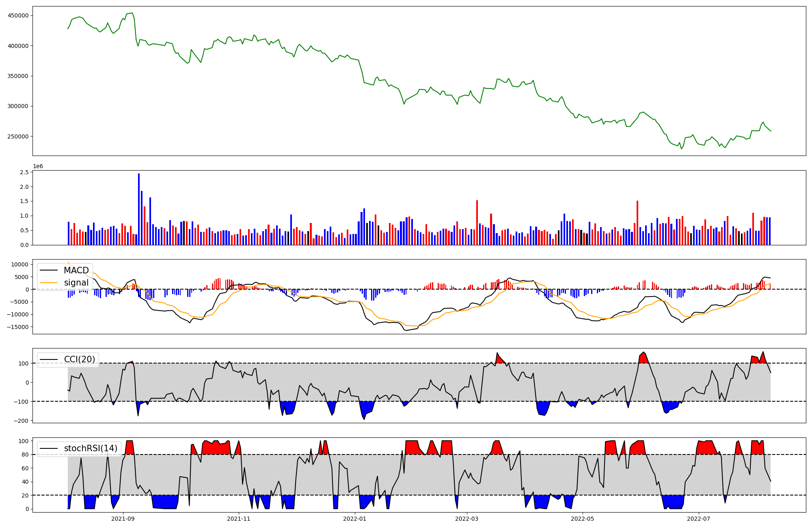Click the orange signal line legend swatch
Viewport: 812px width, 528px height.
(49, 283)
